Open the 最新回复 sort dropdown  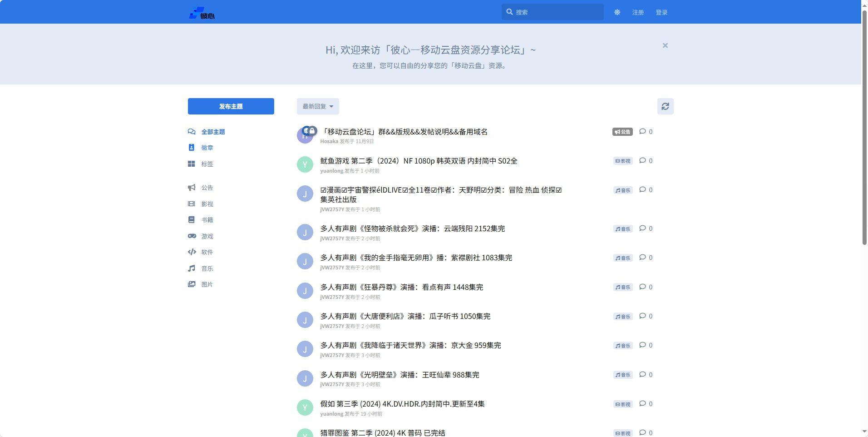(x=317, y=106)
